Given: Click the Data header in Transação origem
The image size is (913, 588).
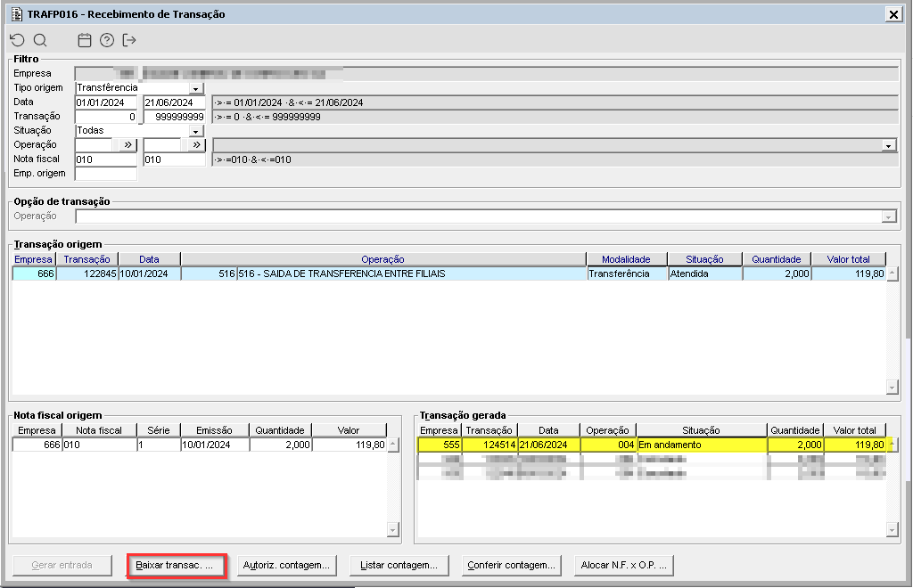Looking at the screenshot, I should coord(149,259).
